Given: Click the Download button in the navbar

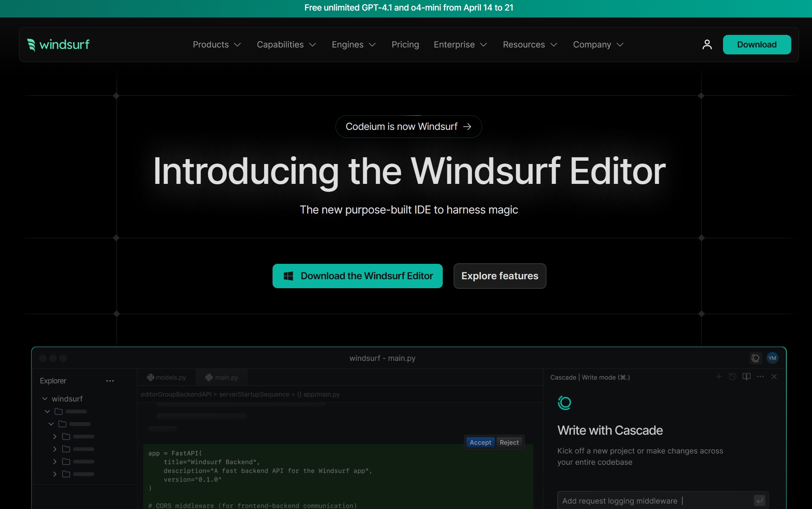Looking at the screenshot, I should tap(757, 45).
